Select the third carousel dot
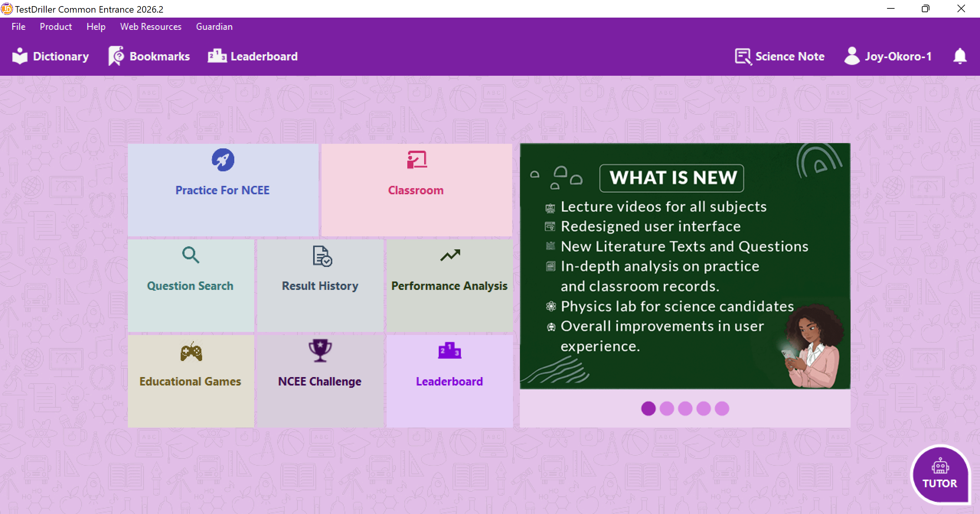Image resolution: width=980 pixels, height=514 pixels. (x=685, y=408)
